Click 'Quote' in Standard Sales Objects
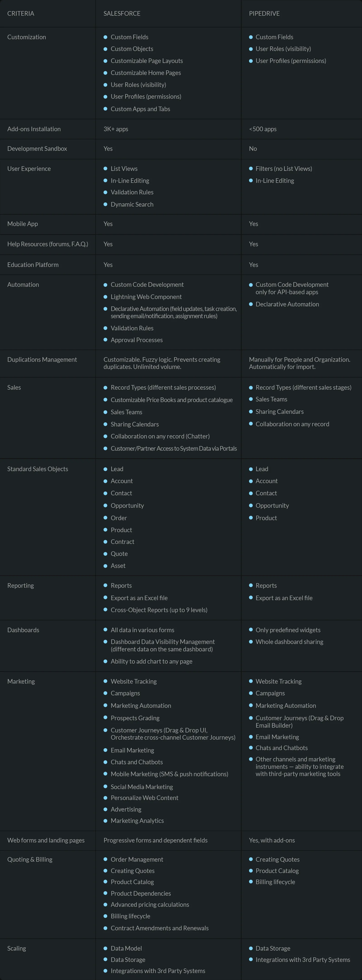362x980 pixels. click(119, 554)
